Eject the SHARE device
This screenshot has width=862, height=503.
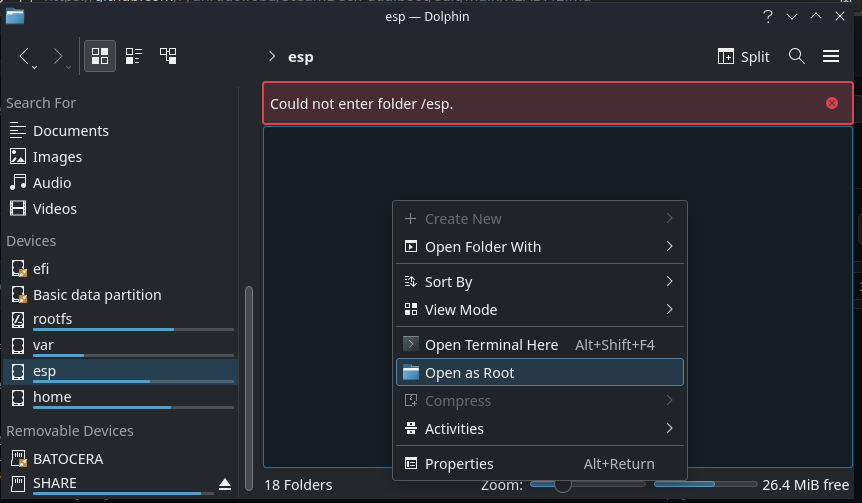(x=225, y=484)
